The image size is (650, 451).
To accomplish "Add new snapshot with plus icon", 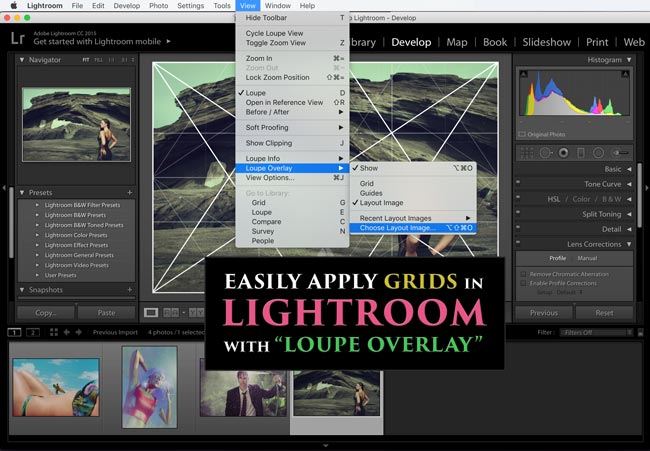I will [x=130, y=290].
